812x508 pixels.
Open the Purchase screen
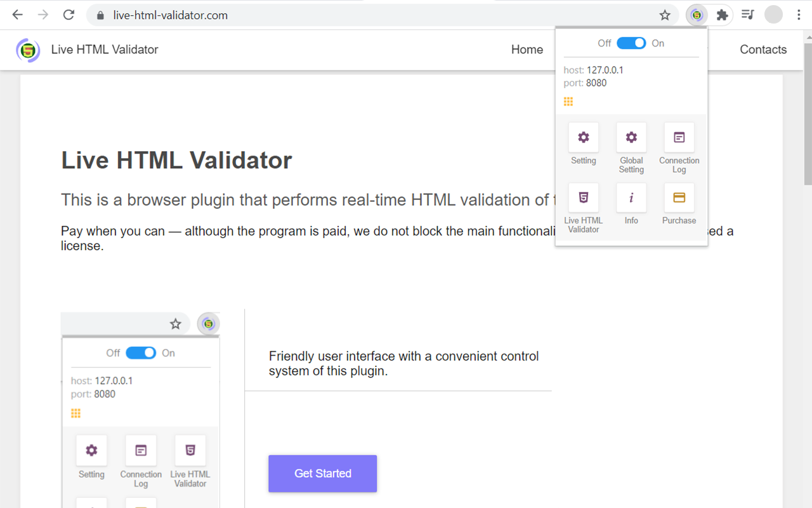coord(678,197)
